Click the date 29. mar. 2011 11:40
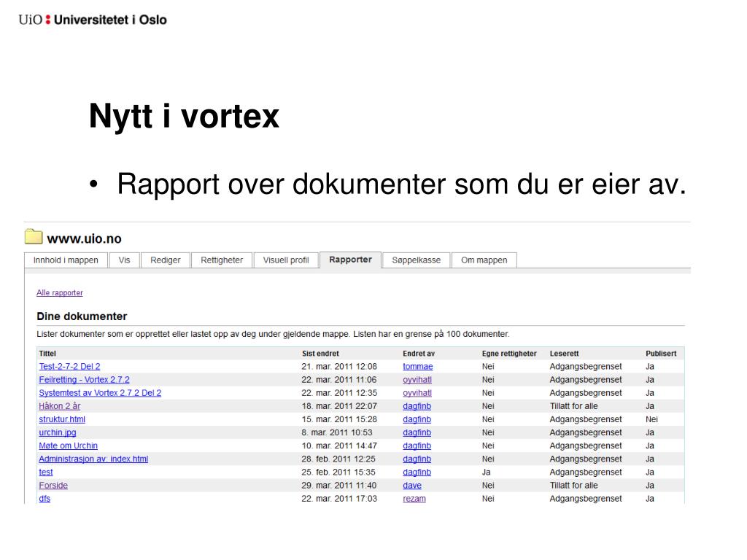The height and width of the screenshot is (560, 747). (339, 485)
